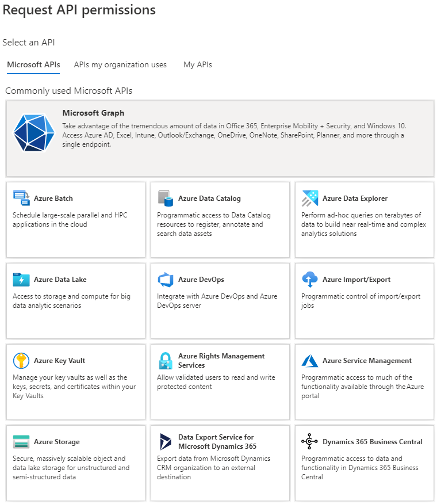The image size is (437, 504).
Task: Click the Azure Storage icon
Action: (x=21, y=441)
